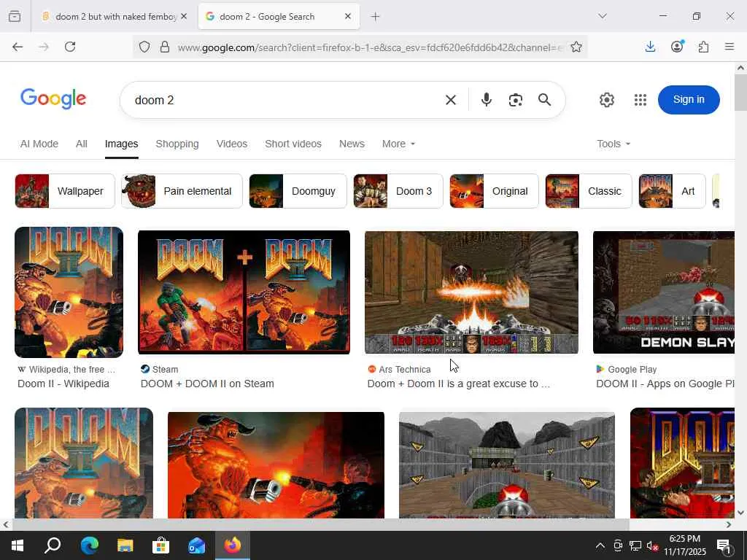The width and height of the screenshot is (747, 560).
Task: Open File Explorer from taskbar
Action: click(x=125, y=545)
